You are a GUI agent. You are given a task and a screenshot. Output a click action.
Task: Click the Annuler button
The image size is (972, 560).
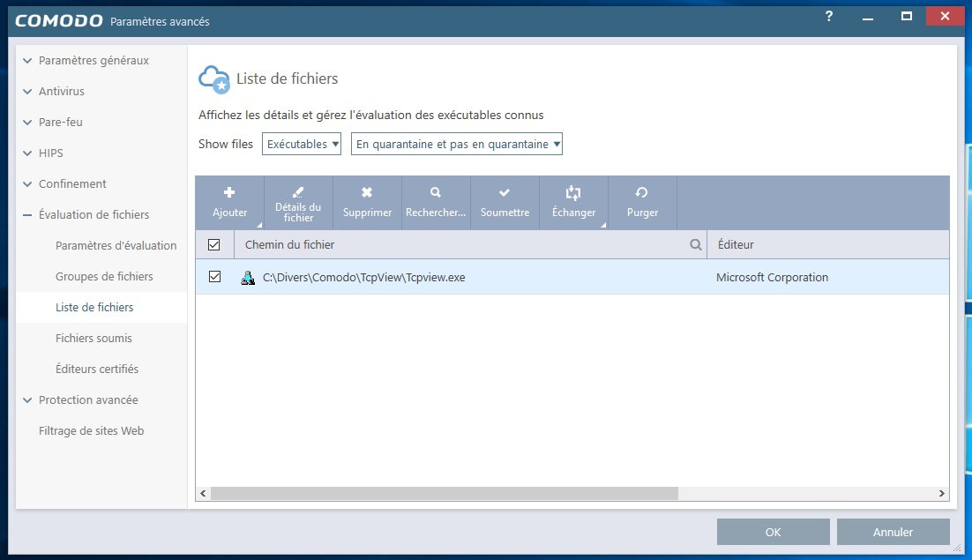[893, 532]
